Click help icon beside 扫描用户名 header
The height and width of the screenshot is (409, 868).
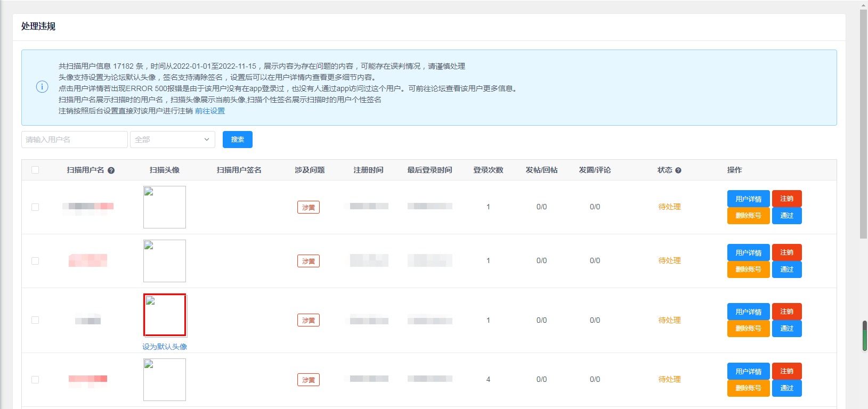111,170
